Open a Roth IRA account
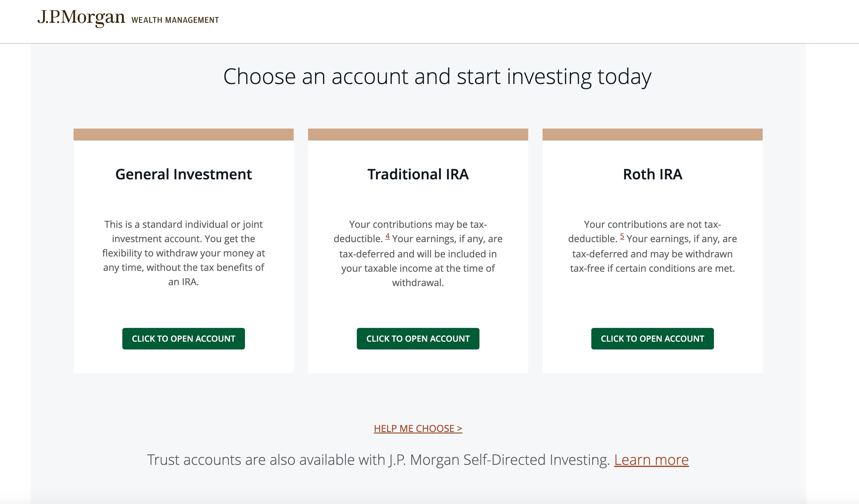 652,338
